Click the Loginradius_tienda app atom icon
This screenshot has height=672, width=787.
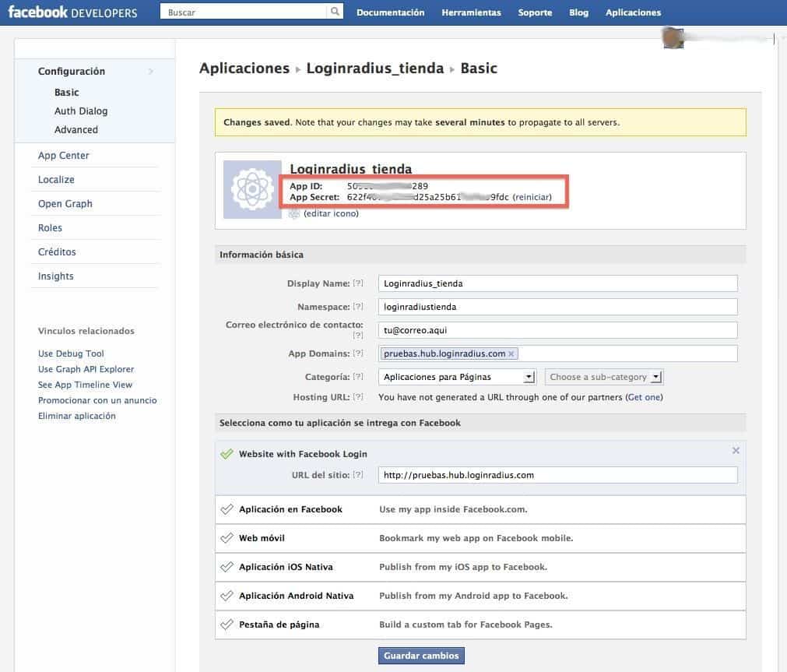tap(252, 189)
